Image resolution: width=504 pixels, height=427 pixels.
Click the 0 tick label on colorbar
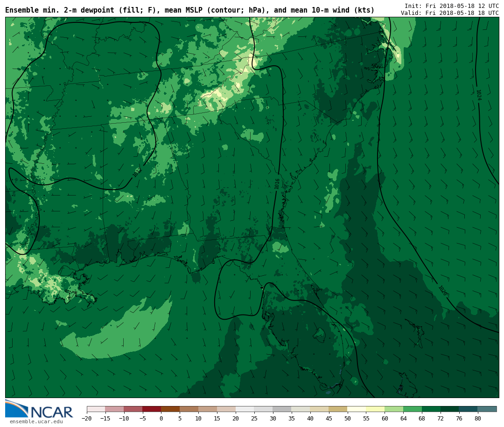click(x=161, y=419)
